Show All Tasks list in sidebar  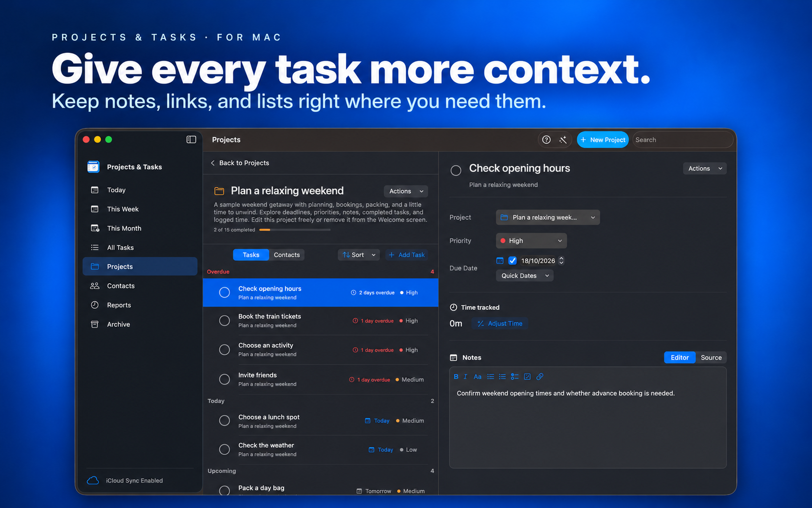[x=140, y=248]
